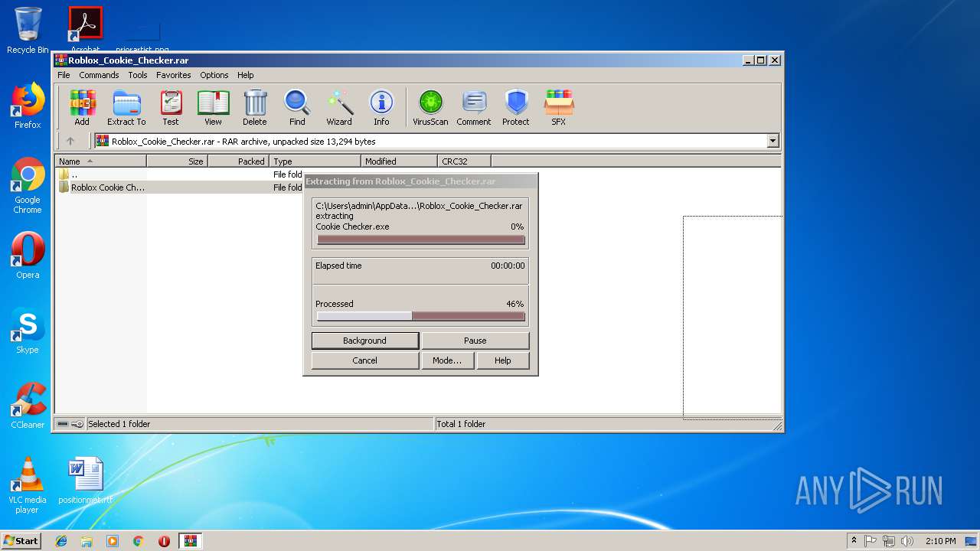Launch CCleaner desktop shortcut
This screenshot has width=980, height=551.
tap(28, 406)
